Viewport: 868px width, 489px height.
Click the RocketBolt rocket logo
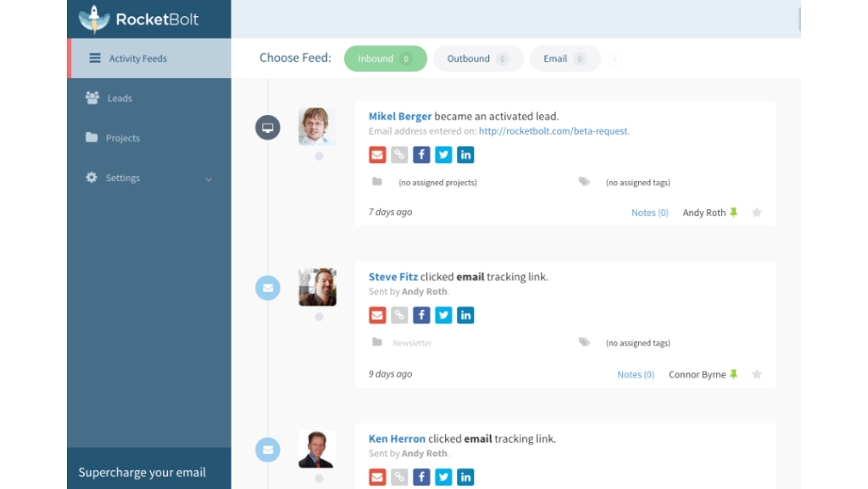coord(94,20)
